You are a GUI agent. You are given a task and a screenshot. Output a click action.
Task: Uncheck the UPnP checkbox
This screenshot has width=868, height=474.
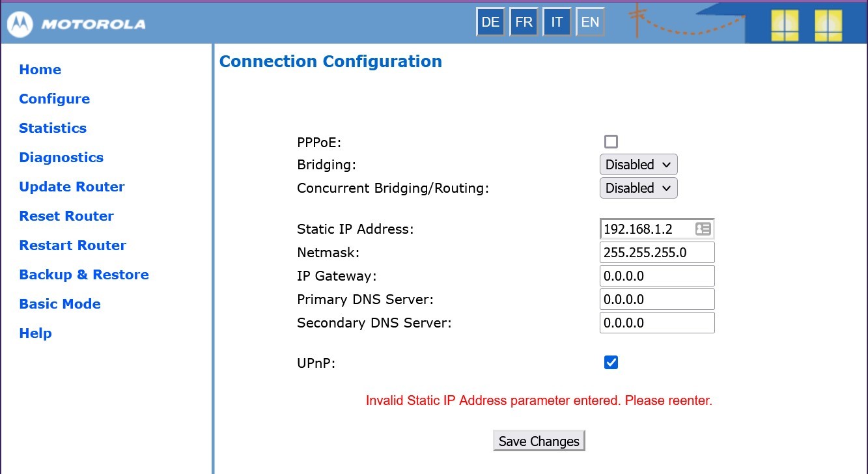point(611,363)
